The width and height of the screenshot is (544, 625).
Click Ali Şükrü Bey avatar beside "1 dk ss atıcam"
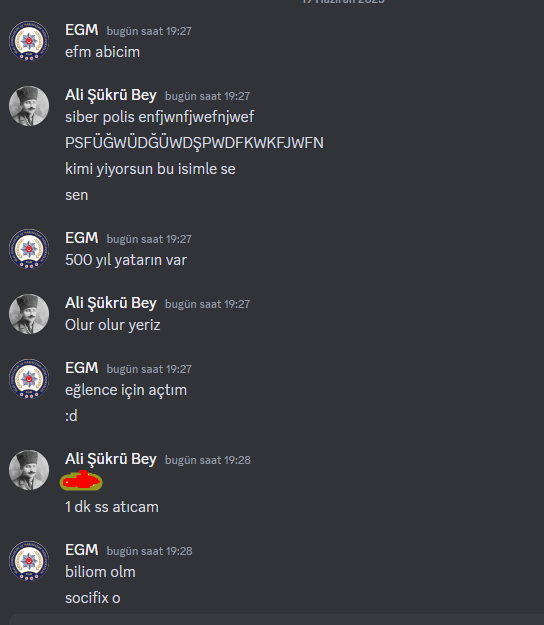(x=29, y=470)
